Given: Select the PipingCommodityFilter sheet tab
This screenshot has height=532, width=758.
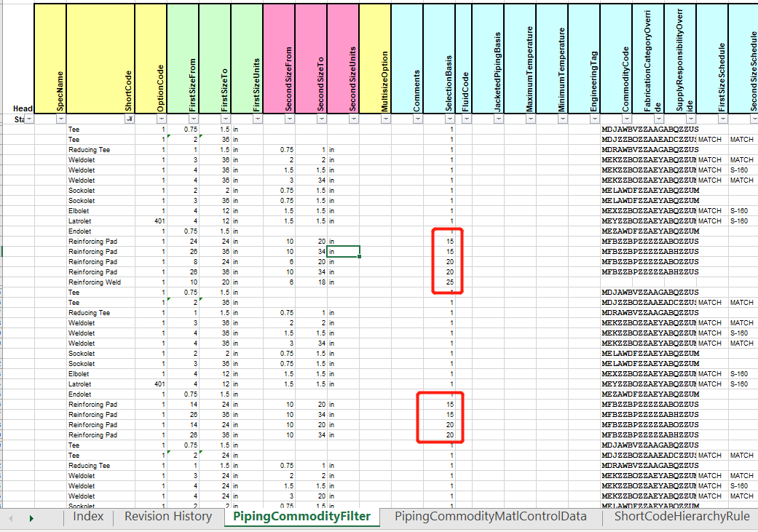Looking at the screenshot, I should pyautogui.click(x=301, y=517).
